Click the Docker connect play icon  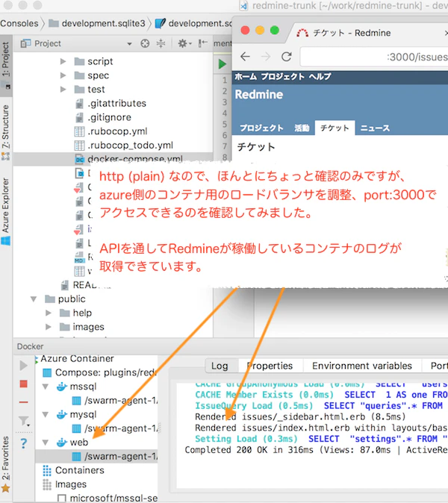tap(23, 366)
